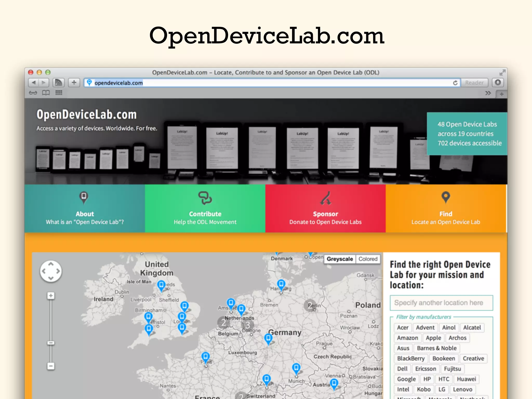The height and width of the screenshot is (399, 532).
Task: Open Top Sites grid icon
Action: (59, 93)
